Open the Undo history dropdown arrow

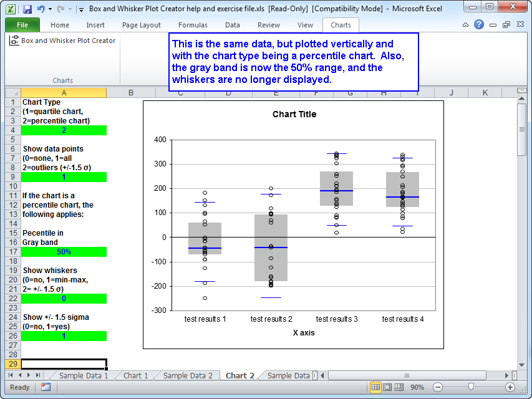point(49,9)
